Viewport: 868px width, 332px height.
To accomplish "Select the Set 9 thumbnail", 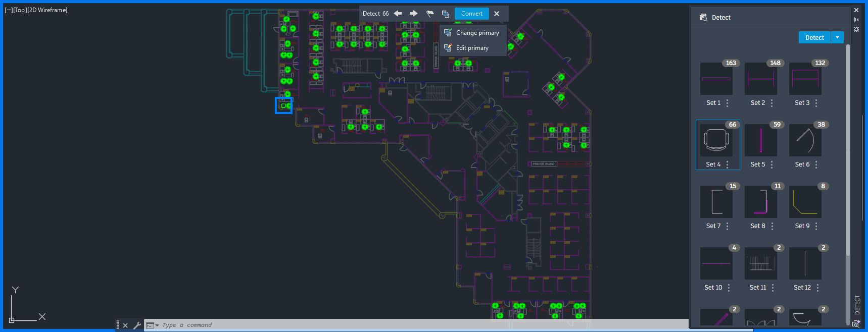I will [x=805, y=202].
